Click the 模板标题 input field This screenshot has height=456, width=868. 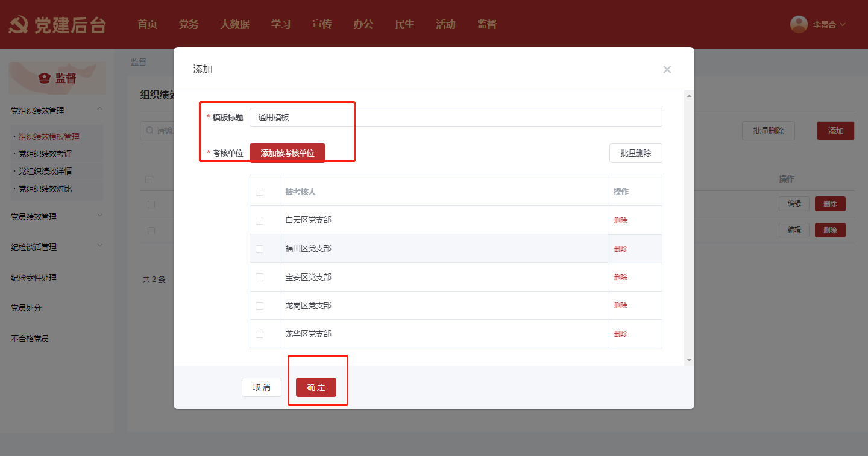click(x=455, y=117)
